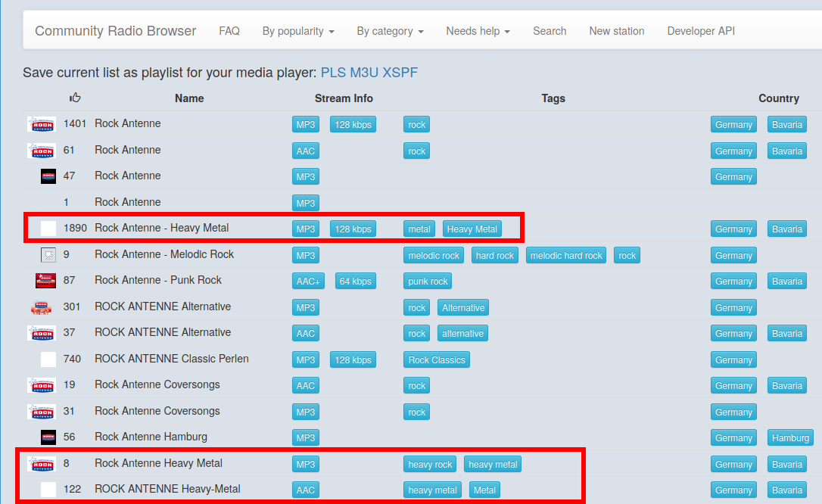This screenshot has width=822, height=504.
Task: Click the 1890 vote count
Action: click(x=75, y=228)
